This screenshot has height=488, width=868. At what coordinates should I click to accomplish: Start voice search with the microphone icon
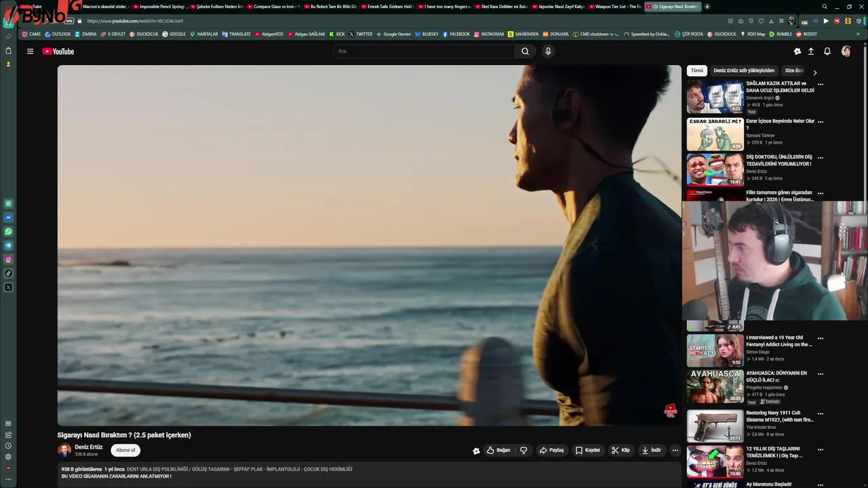[548, 52]
